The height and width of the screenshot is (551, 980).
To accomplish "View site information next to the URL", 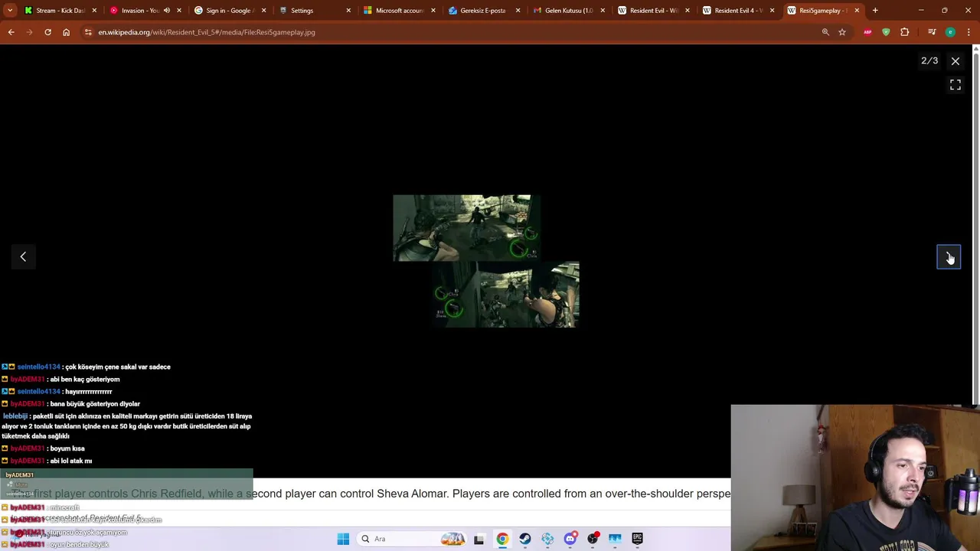I will pyautogui.click(x=88, y=32).
